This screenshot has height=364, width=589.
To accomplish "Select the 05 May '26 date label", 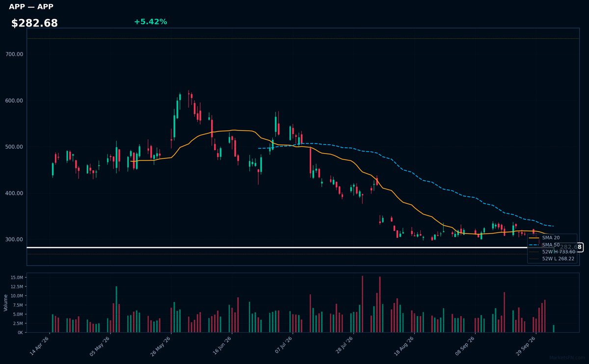I will tap(100, 346).
